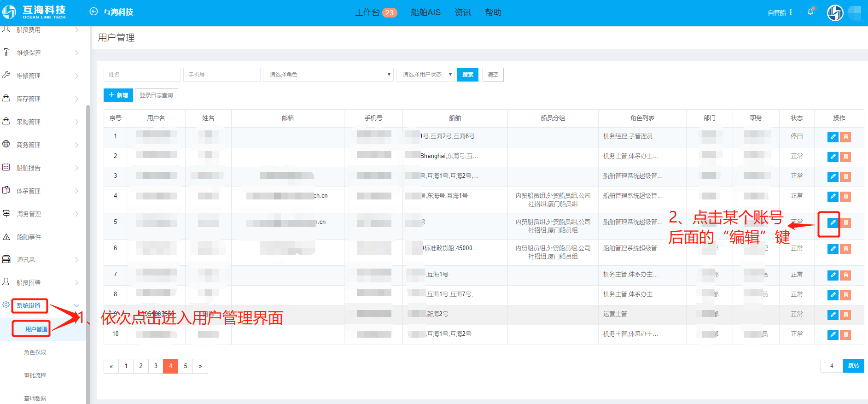Click the edit icon for row 7
868x404 pixels.
833,275
